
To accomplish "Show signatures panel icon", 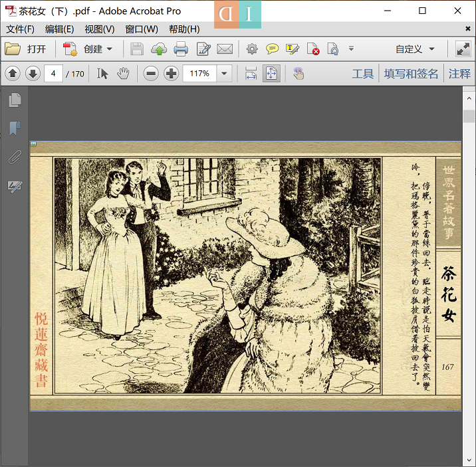I will [15, 185].
